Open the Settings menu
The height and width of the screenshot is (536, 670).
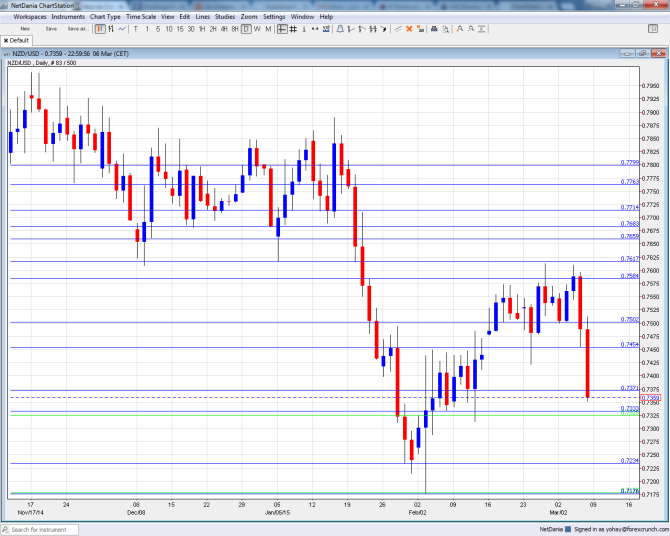click(x=274, y=17)
